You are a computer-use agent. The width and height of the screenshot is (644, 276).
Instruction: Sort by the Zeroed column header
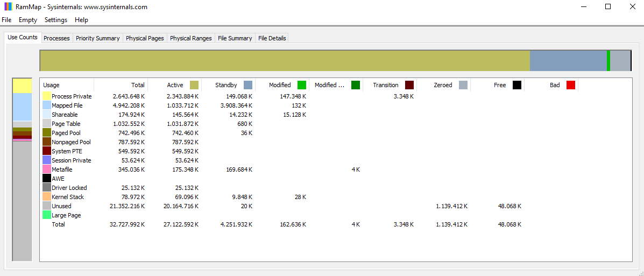point(443,85)
